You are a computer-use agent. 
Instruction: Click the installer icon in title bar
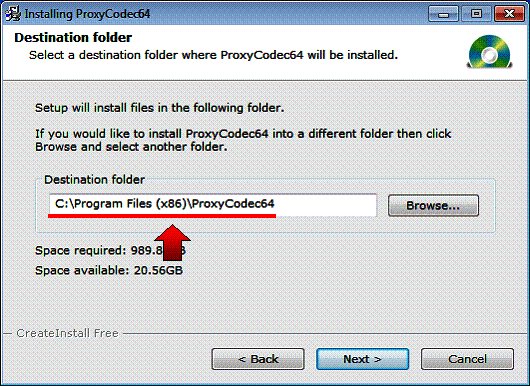[13, 14]
